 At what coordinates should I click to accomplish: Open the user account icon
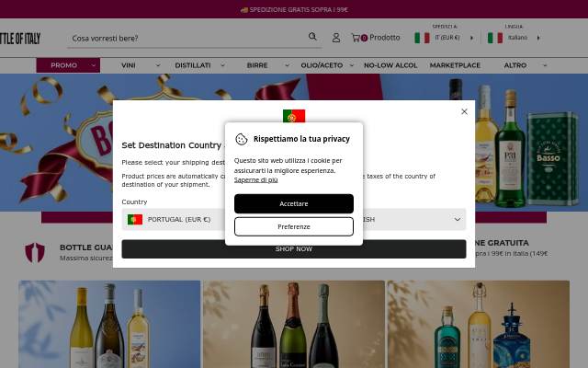tap(336, 38)
